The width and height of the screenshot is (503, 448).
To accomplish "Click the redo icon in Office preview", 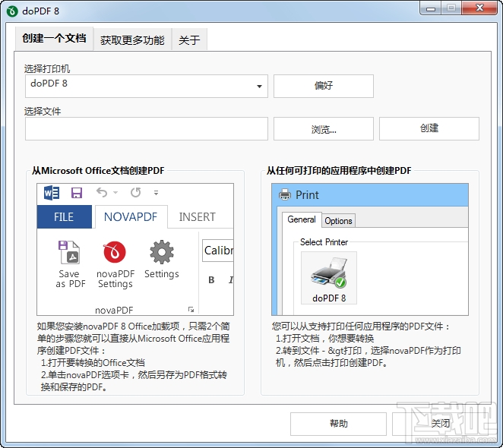I will pos(135,192).
